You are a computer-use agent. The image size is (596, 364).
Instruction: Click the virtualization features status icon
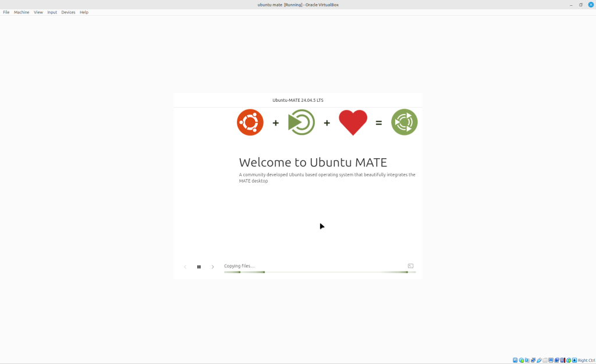tap(563, 360)
